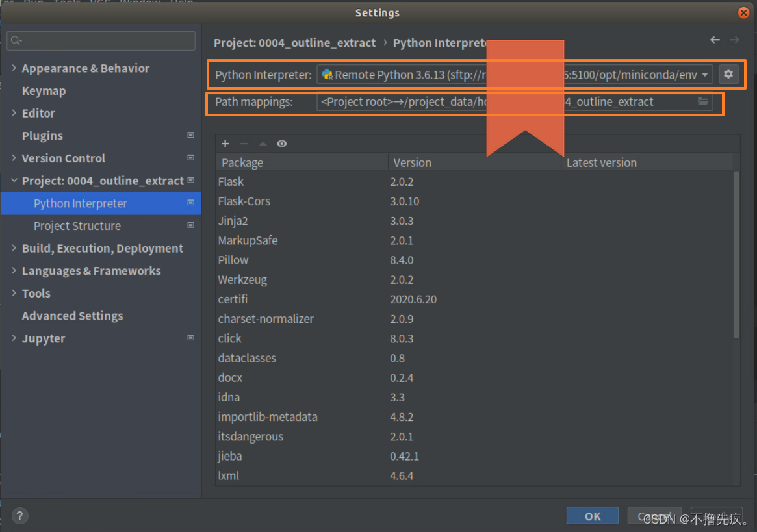The image size is (757, 532).
Task: Select the Jinja2 package row
Action: coord(474,221)
